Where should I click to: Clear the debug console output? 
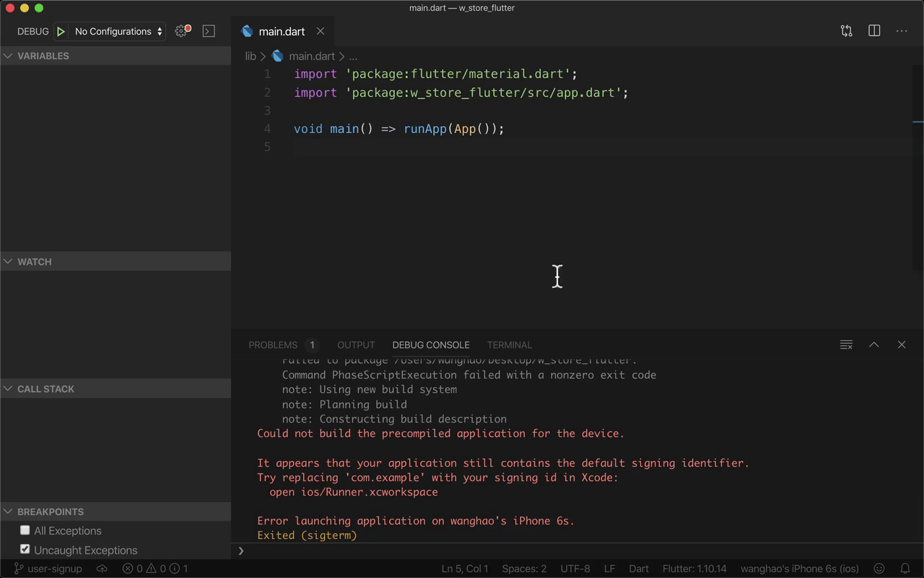point(846,345)
